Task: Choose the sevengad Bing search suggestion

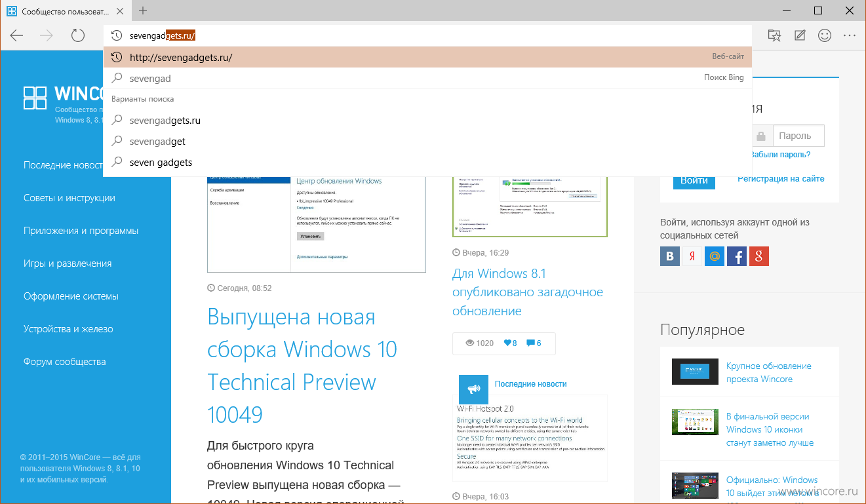Action: [x=427, y=78]
